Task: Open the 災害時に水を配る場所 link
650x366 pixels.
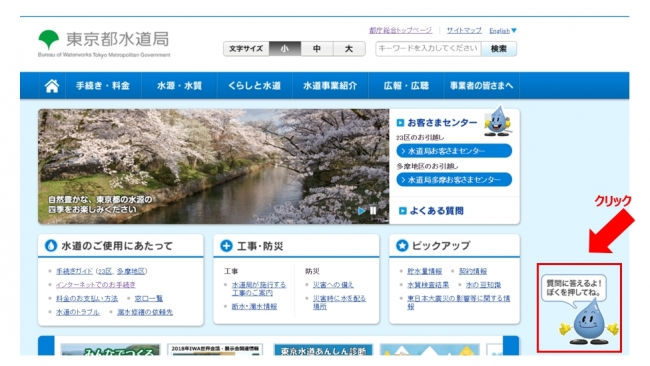Action: coord(340,303)
